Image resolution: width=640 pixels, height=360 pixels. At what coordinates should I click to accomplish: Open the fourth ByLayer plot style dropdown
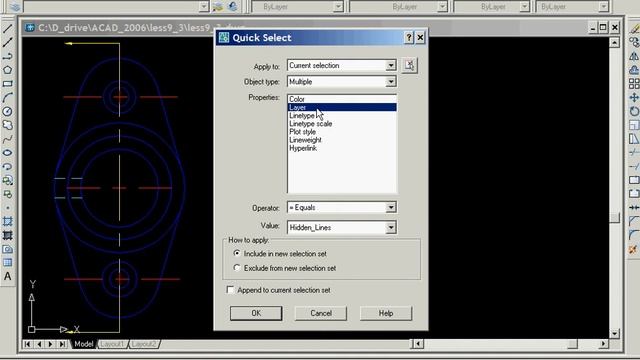coord(604,7)
